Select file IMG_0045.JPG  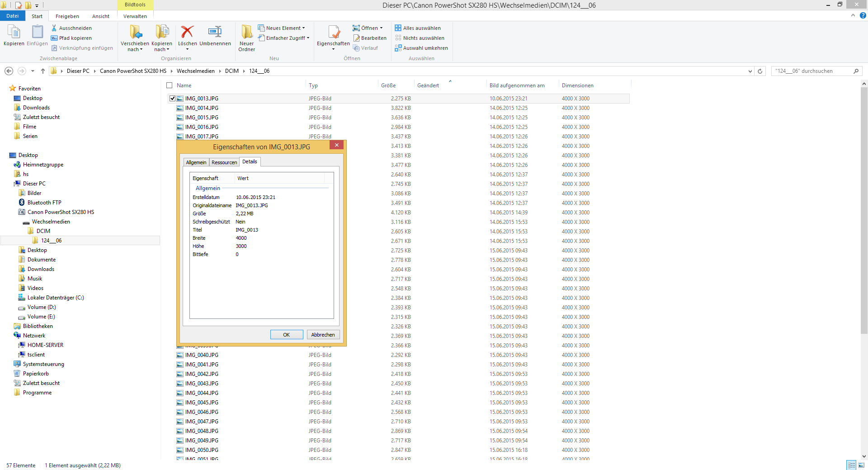pyautogui.click(x=202, y=403)
